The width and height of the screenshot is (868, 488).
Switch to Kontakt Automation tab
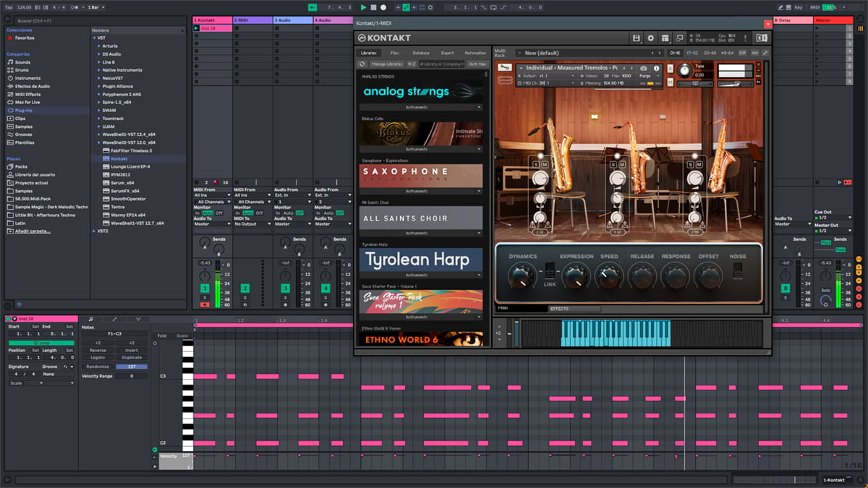pyautogui.click(x=475, y=53)
